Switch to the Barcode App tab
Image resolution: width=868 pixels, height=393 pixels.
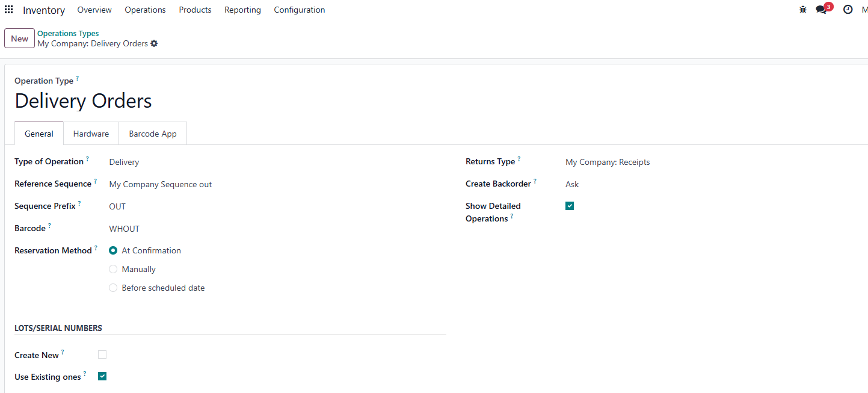pyautogui.click(x=153, y=134)
